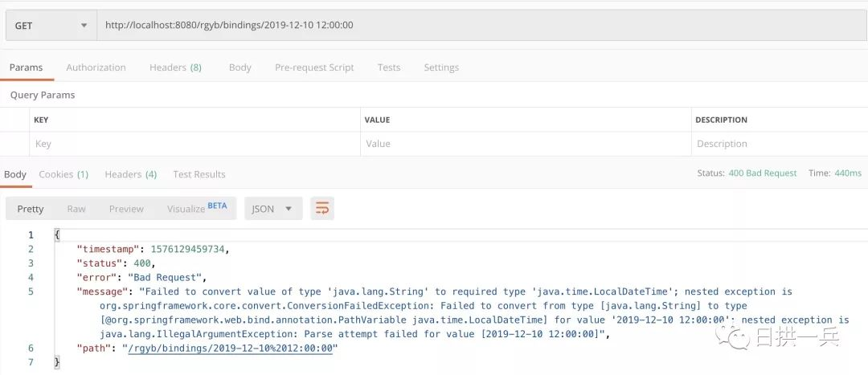Open the Pre-request Script tab
Image resolution: width=868 pixels, height=375 pixels.
click(x=314, y=67)
